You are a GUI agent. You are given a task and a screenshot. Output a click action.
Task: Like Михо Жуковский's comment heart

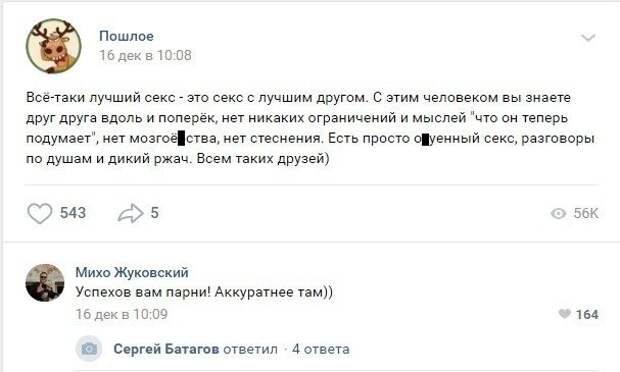pos(565,314)
